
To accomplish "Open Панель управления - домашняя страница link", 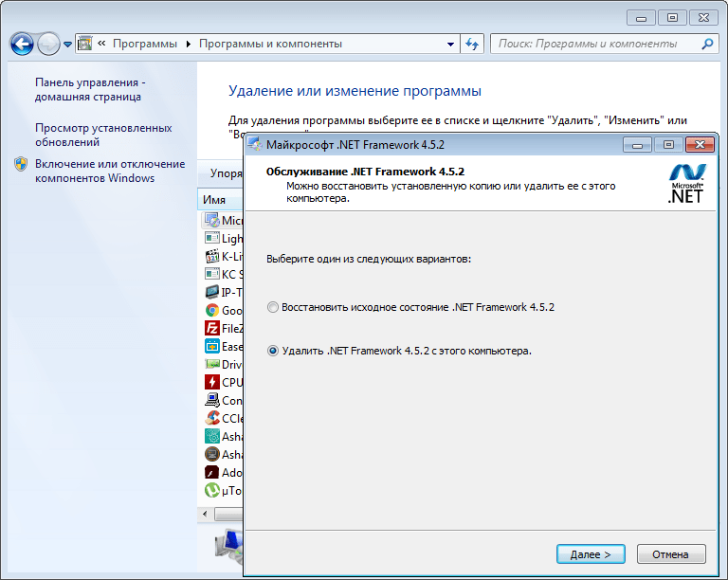I will pyautogui.click(x=90, y=89).
